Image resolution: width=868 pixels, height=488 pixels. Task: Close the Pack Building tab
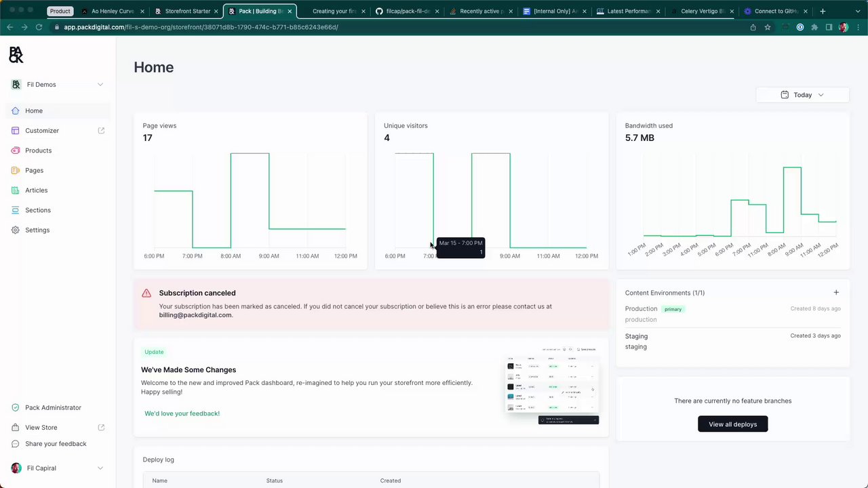290,11
